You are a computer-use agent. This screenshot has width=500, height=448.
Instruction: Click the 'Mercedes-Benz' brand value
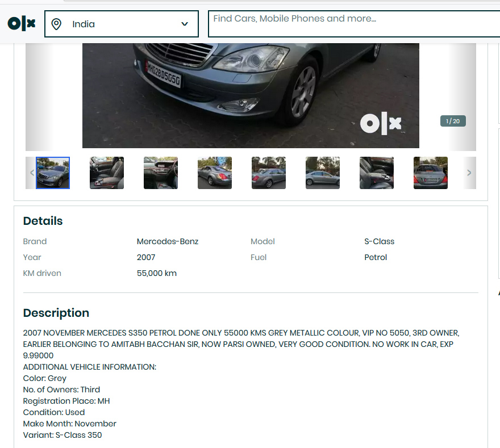coord(168,241)
